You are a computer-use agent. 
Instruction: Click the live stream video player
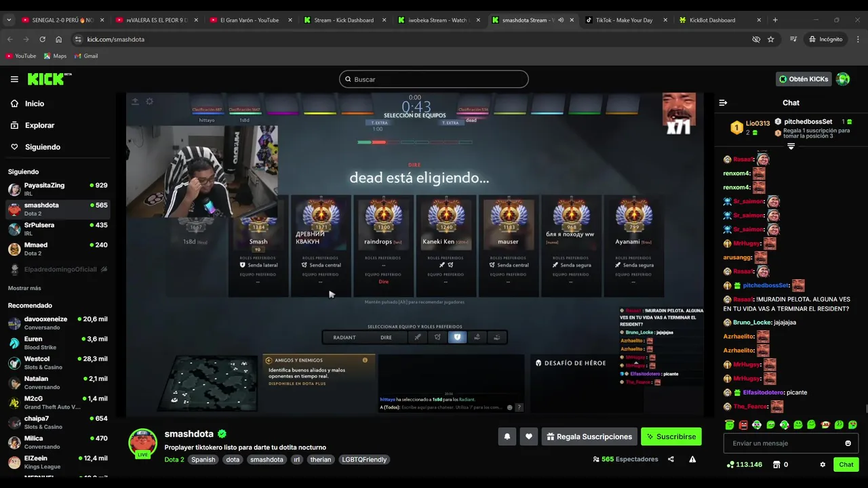[x=415, y=255]
